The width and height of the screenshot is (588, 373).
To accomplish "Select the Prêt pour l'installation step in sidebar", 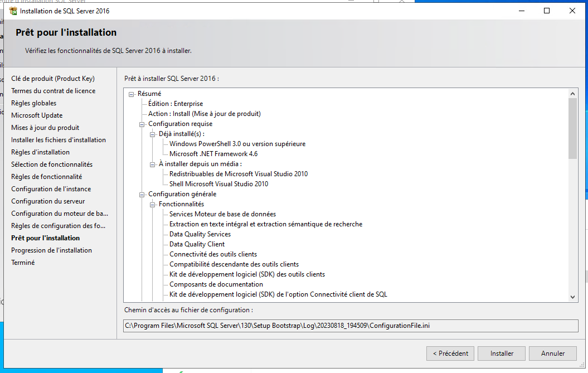I will point(45,238).
